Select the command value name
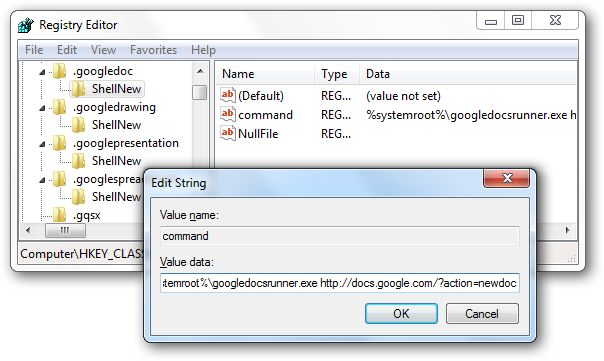Viewport: 604px width, 361px height. click(x=265, y=115)
